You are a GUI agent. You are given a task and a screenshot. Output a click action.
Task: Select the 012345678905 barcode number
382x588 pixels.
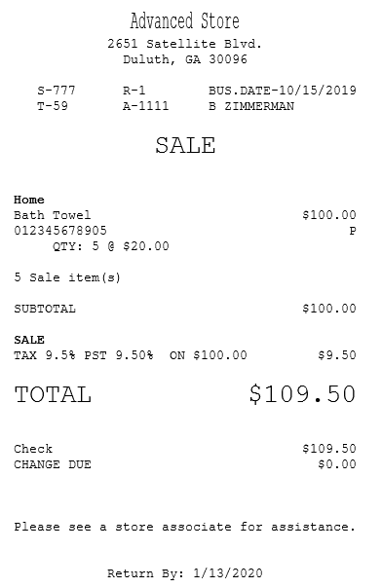coord(60,231)
